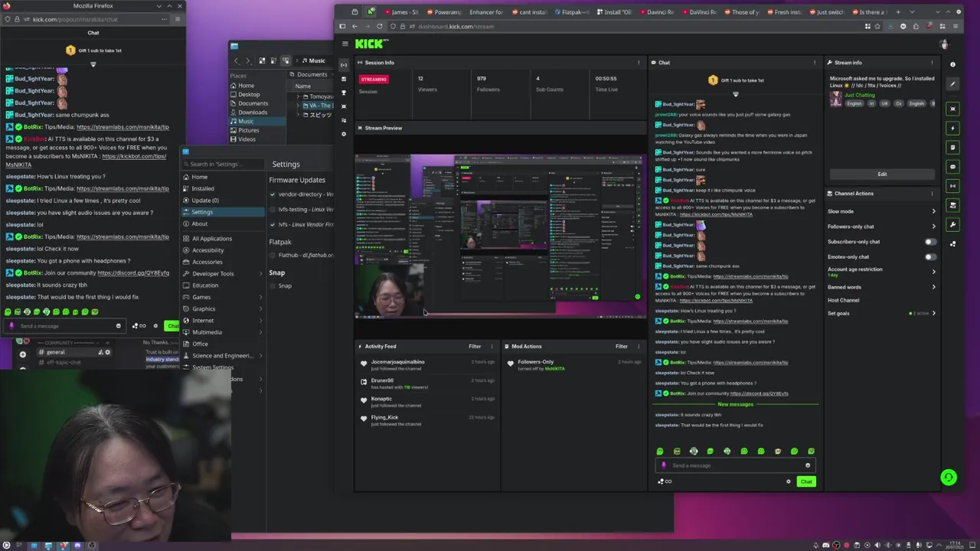Toggle Emotes-only chat switch
The image size is (980, 551).
click(x=930, y=257)
